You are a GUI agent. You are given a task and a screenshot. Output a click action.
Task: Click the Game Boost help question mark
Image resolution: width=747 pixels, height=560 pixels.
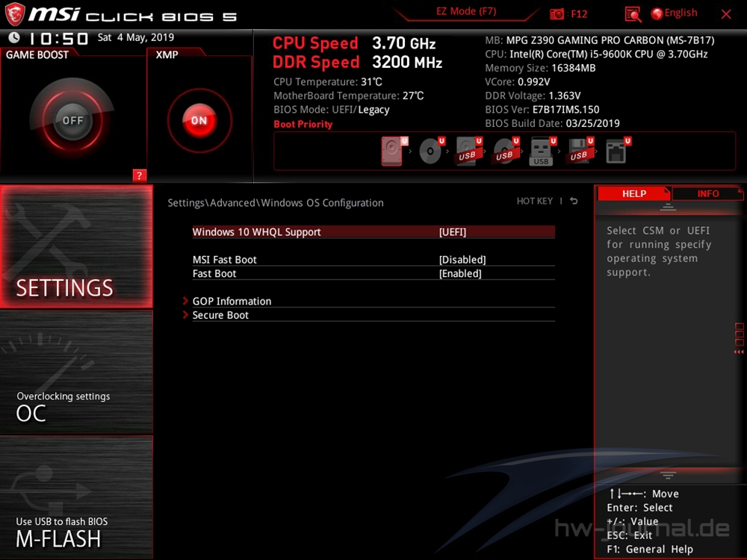click(139, 175)
